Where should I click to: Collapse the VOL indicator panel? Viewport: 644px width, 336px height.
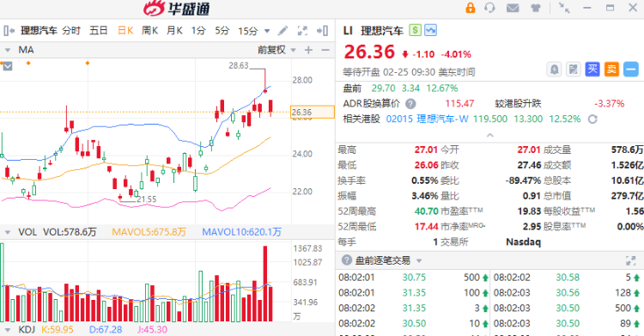tap(7, 232)
